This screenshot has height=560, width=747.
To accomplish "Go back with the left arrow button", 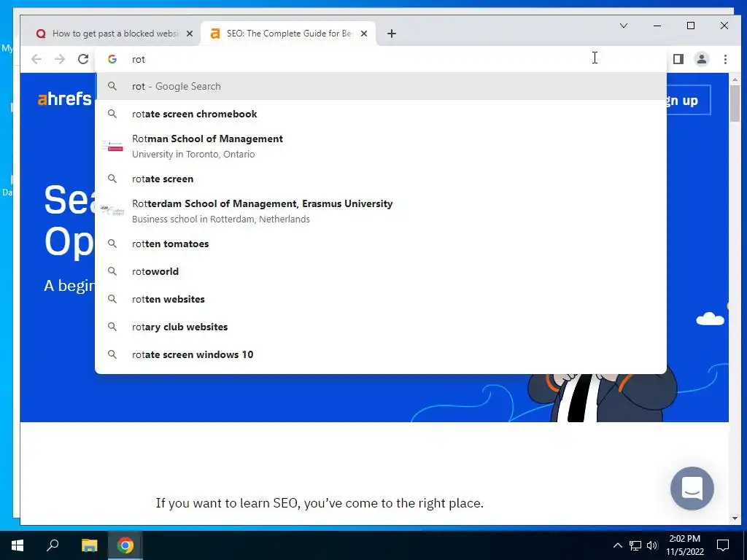I will [x=36, y=59].
